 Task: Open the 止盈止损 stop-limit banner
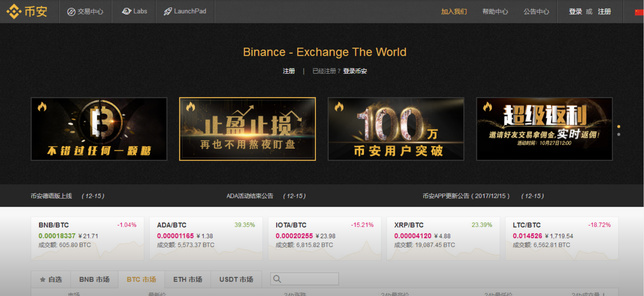coord(247,129)
